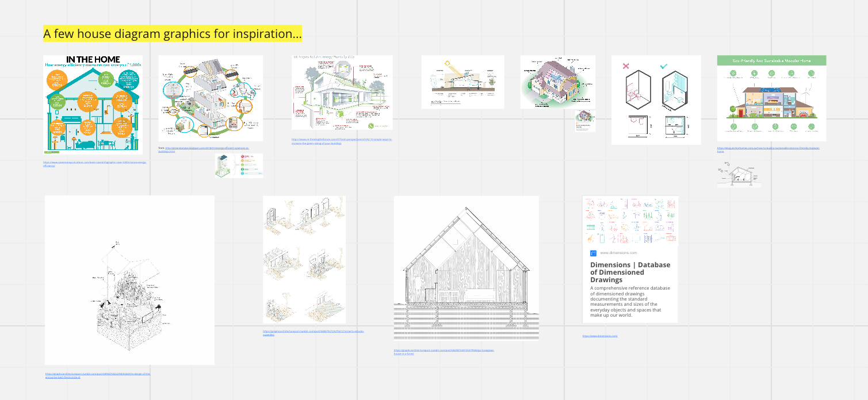The height and width of the screenshot is (400, 868).
Task: Click the yellow highlighted heading text
Action: [172, 34]
